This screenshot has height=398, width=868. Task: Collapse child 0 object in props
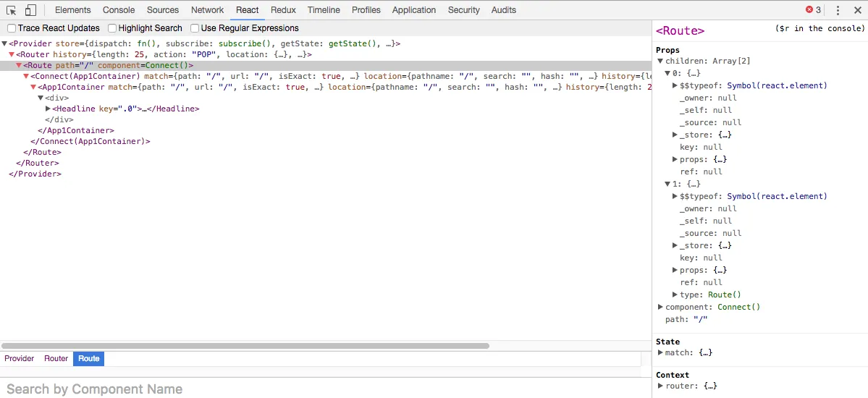pos(667,74)
